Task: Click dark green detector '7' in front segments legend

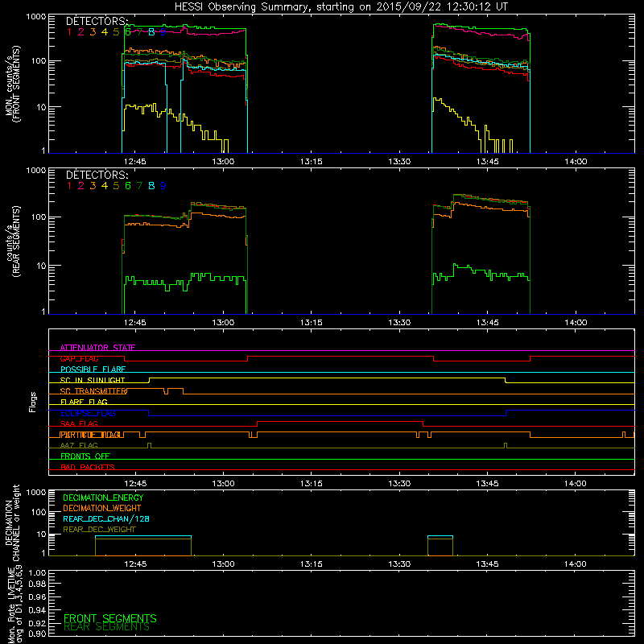Action: pos(139,32)
